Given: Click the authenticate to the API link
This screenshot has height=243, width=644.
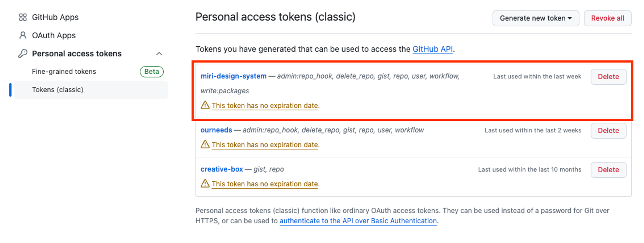Looking at the screenshot, I should coord(358,221).
